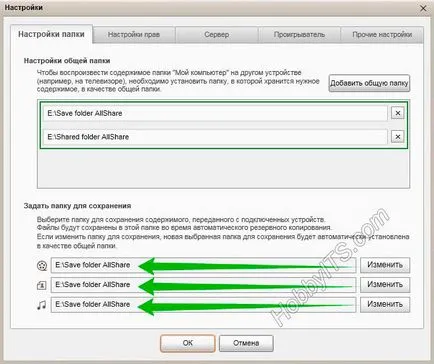Click the music note icon

pos(41,305)
